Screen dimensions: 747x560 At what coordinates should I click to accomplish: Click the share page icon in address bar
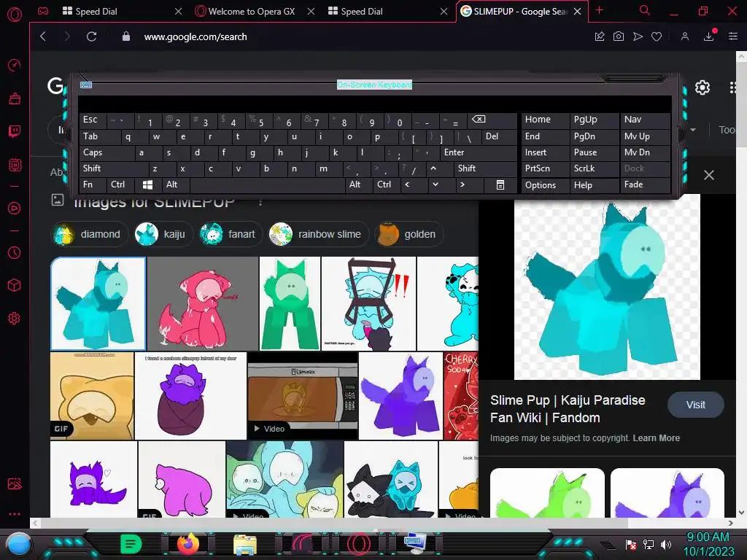[x=600, y=36]
